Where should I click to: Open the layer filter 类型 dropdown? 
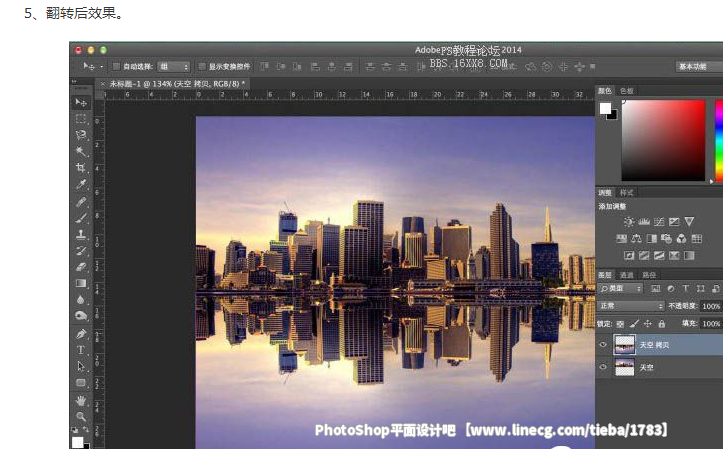coord(621,289)
